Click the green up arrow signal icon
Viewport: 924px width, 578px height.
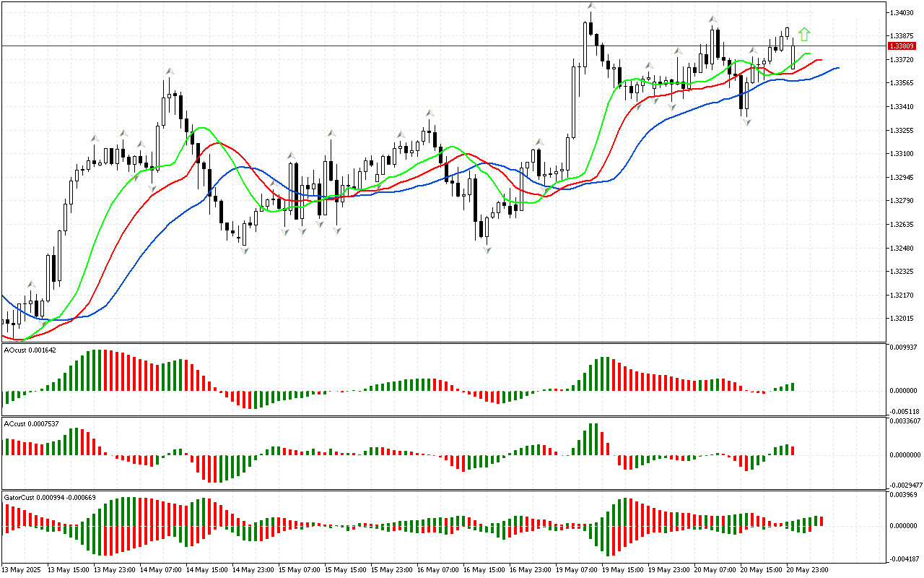(x=804, y=34)
